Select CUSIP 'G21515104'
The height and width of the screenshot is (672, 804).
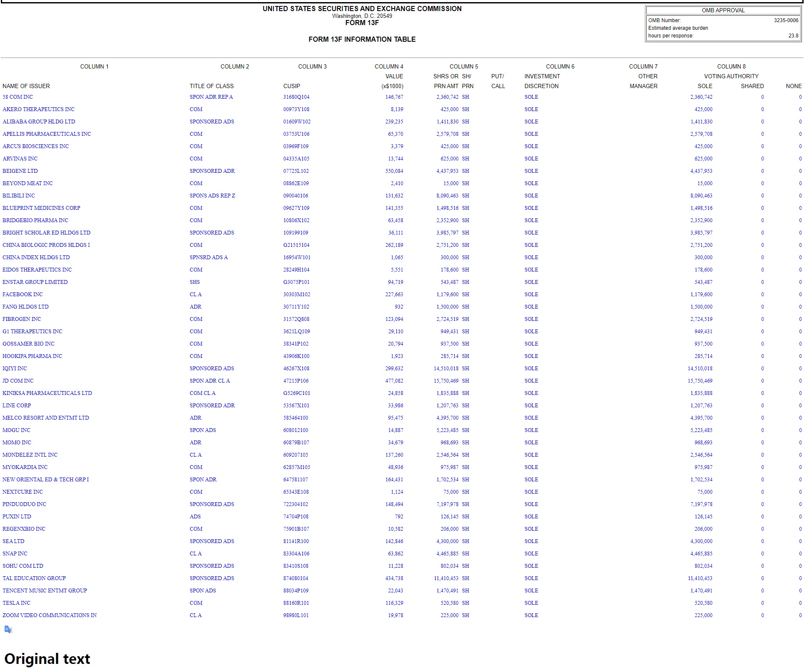(x=297, y=245)
